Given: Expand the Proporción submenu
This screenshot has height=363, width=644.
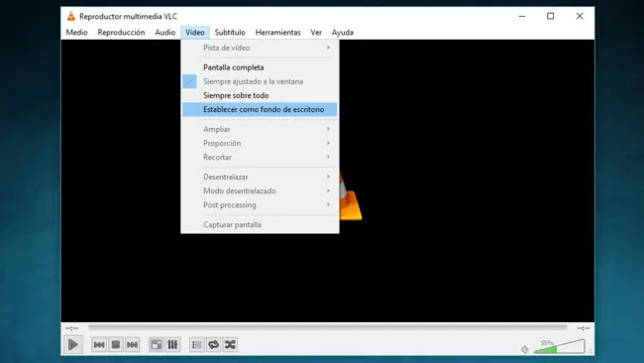Looking at the screenshot, I should pyautogui.click(x=260, y=143).
